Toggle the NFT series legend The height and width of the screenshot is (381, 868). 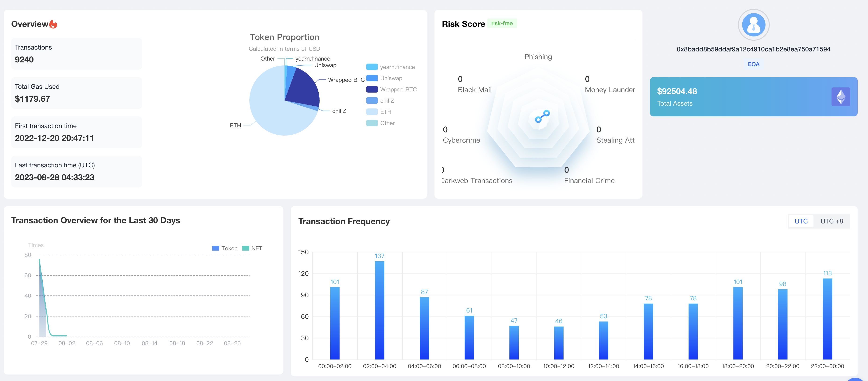[252, 248]
